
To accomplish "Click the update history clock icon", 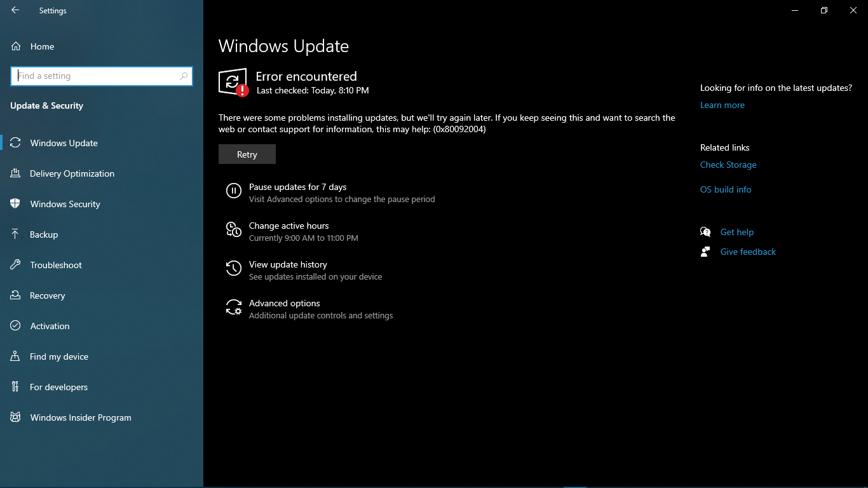I will [234, 268].
